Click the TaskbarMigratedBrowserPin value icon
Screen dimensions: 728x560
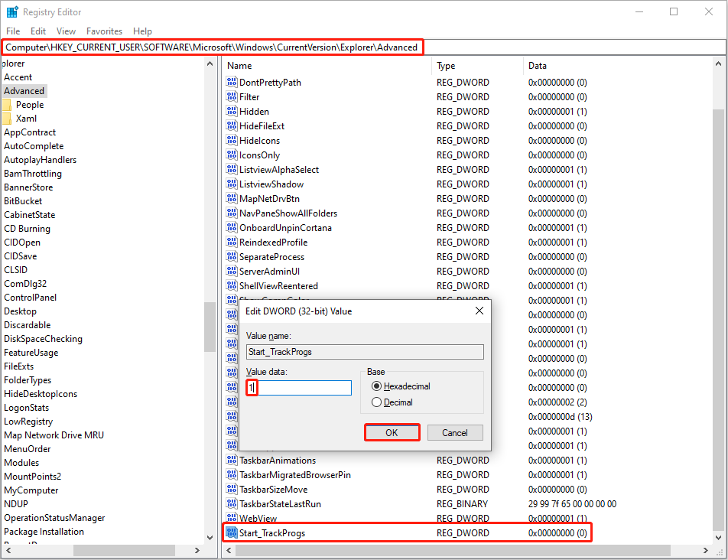coord(232,474)
